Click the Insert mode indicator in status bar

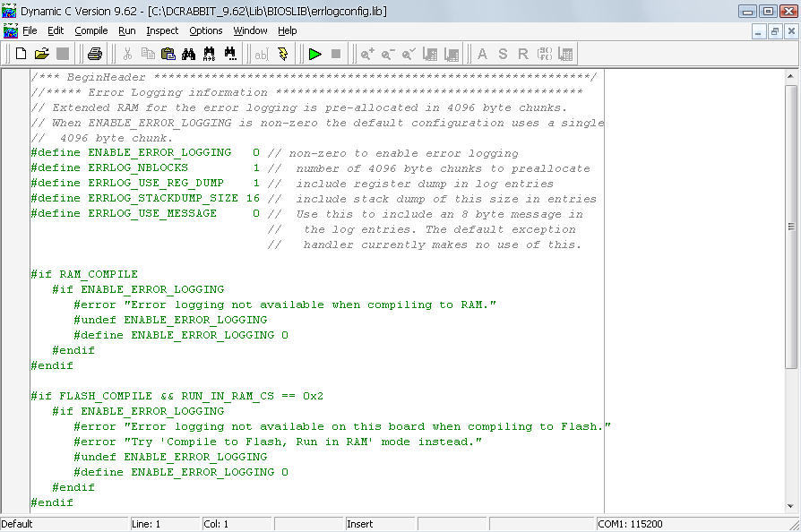[360, 524]
